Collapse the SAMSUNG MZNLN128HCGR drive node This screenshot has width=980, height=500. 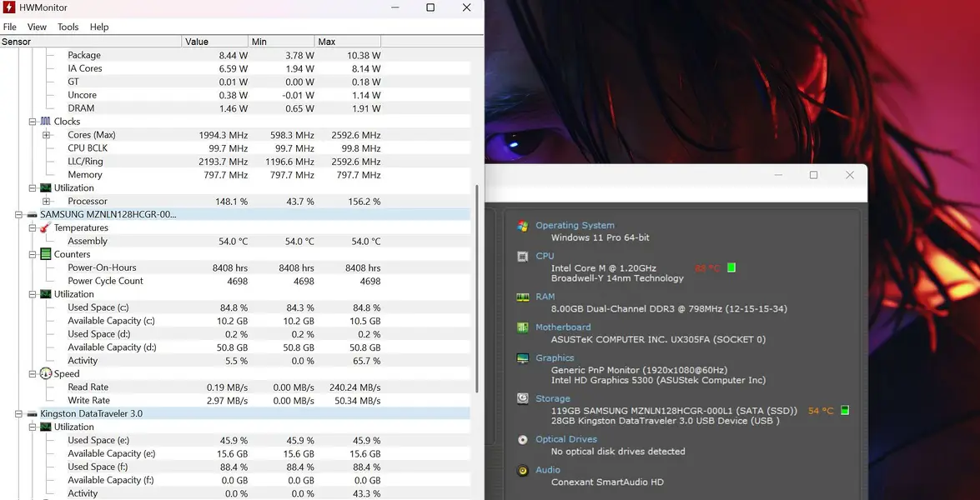tap(19, 215)
